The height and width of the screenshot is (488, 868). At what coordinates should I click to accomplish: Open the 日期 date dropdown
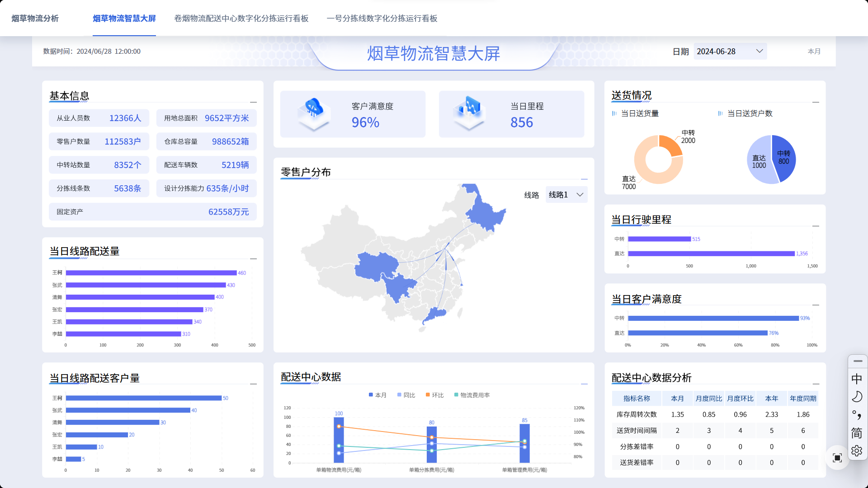coord(730,52)
